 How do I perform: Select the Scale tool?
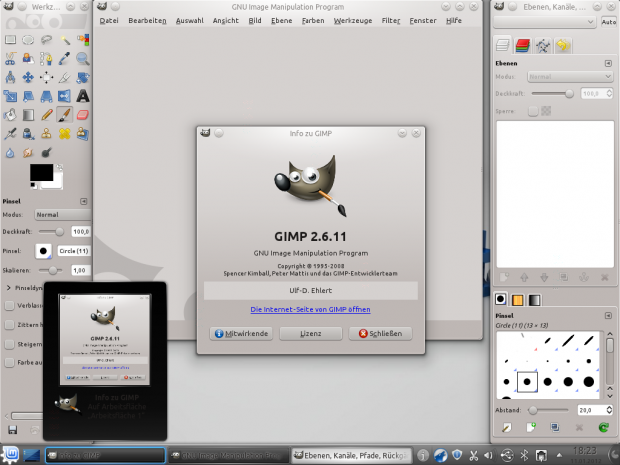[10, 96]
